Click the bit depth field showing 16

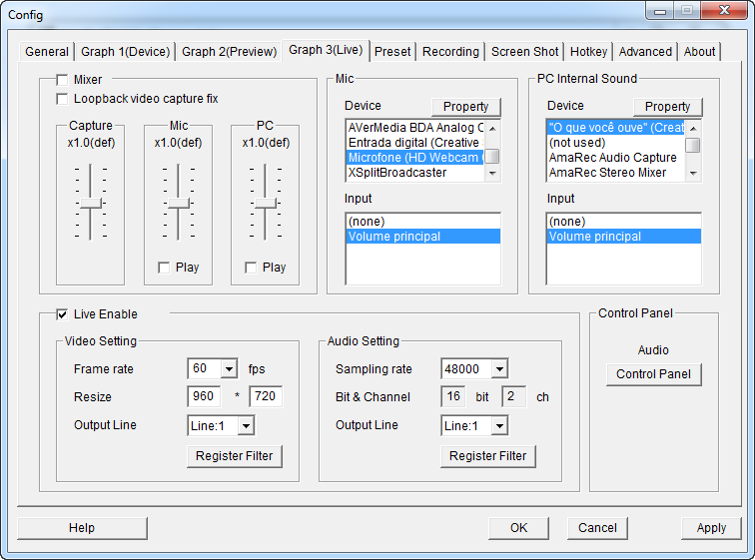[x=453, y=396]
